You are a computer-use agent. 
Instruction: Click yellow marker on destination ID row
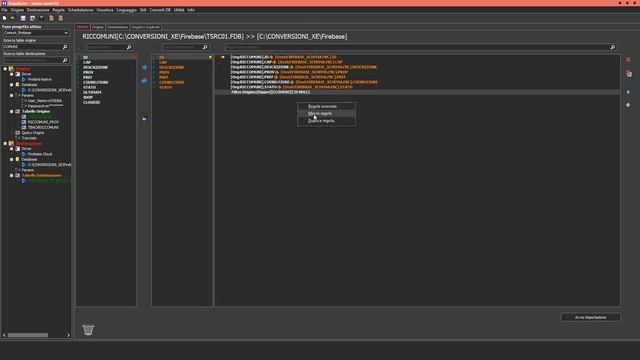click(x=210, y=58)
